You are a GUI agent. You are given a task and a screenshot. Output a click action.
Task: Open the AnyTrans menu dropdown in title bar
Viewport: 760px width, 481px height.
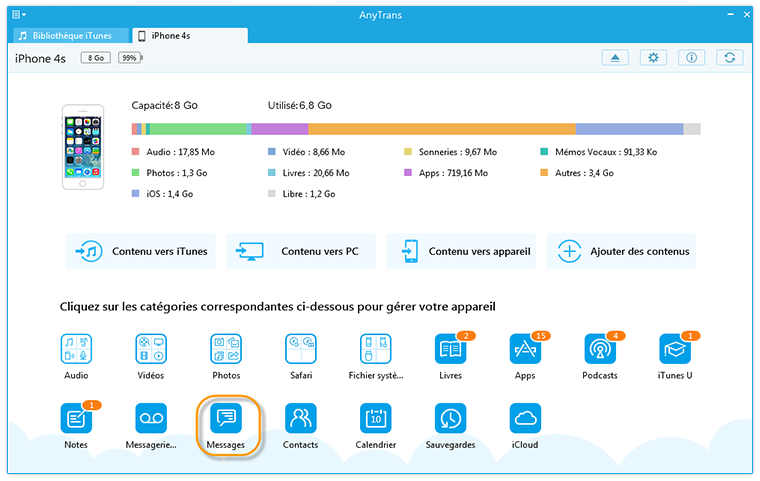19,15
